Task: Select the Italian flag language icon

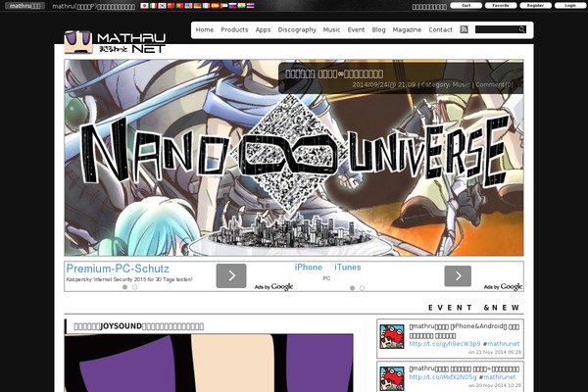Action: [153, 6]
